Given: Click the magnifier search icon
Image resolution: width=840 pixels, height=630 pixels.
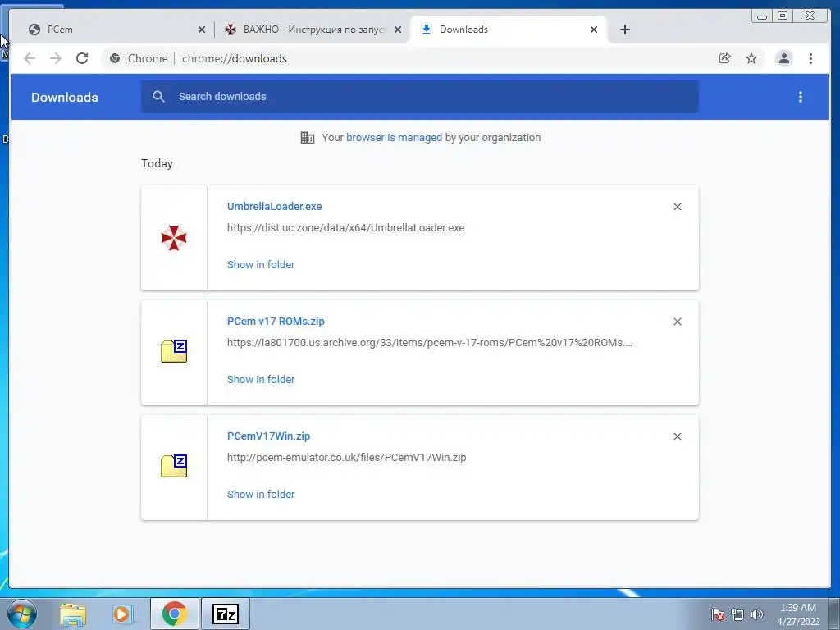Looking at the screenshot, I should pyautogui.click(x=158, y=97).
